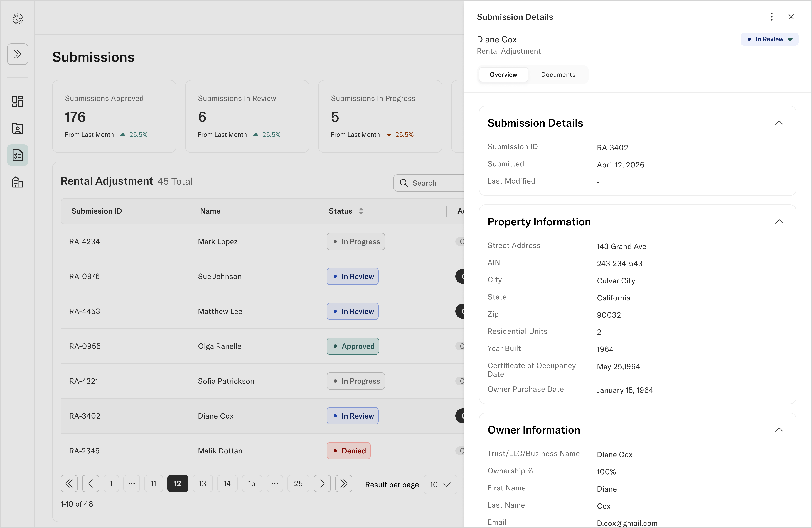Collapse the Property Information section
This screenshot has height=528, width=812.
point(779,222)
